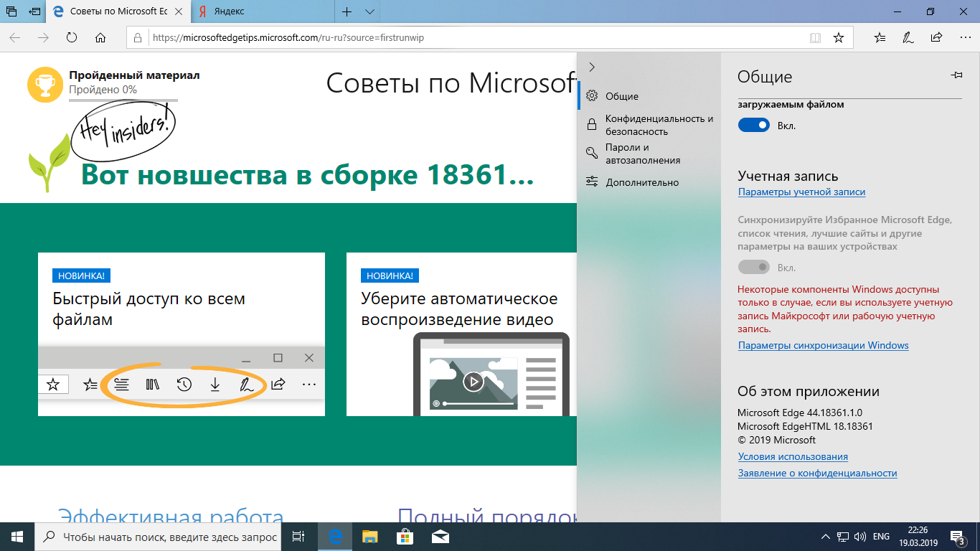Screen dimensions: 980x551
Task: Share this page
Action: pyautogui.click(x=936, y=37)
